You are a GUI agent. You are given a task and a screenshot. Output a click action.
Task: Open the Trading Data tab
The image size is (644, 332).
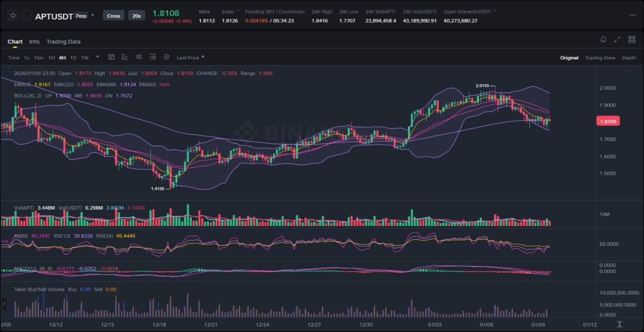tap(63, 42)
